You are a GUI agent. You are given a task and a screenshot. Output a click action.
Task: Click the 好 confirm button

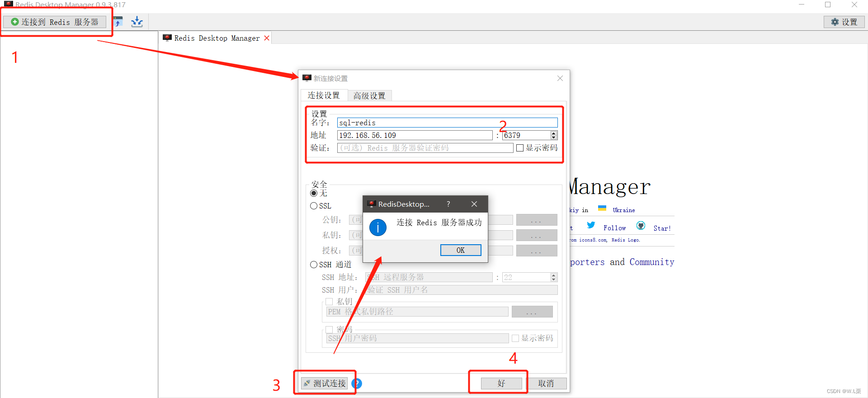pos(501,384)
